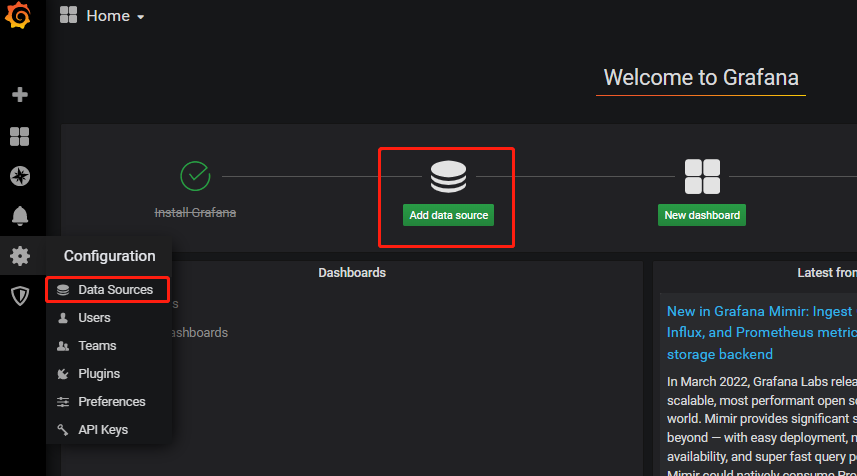This screenshot has width=857, height=476.
Task: Click the Install Grafana strikethrough step text
Action: click(x=195, y=213)
